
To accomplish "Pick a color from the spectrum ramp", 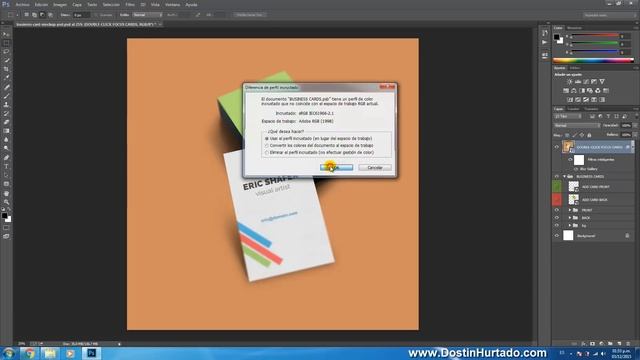I will pyautogui.click(x=593, y=60).
